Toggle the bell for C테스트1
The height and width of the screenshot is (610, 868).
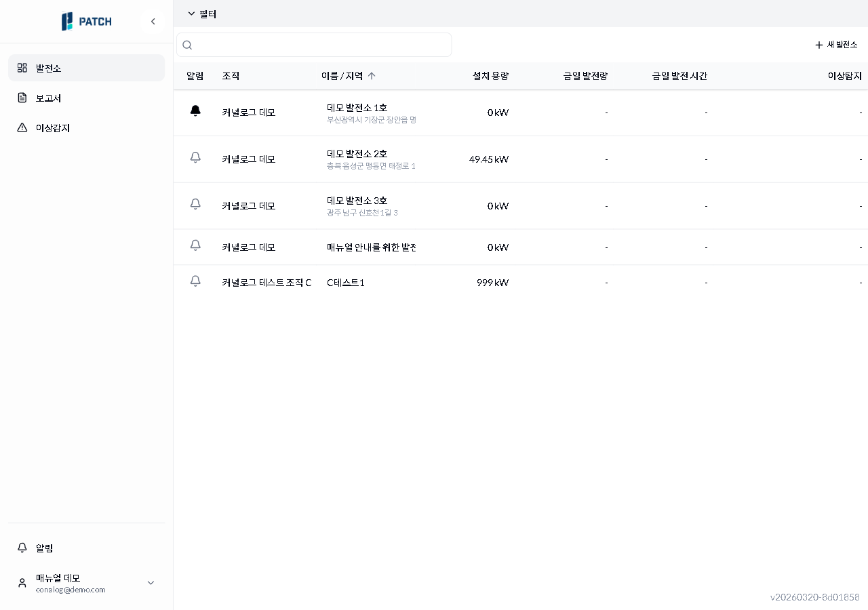[195, 281]
